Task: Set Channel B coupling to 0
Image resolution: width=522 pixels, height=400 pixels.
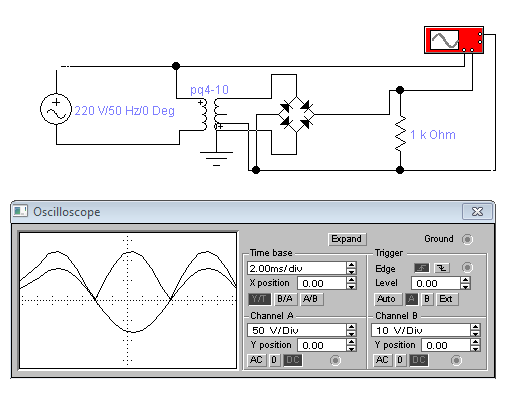Action: pos(400,360)
